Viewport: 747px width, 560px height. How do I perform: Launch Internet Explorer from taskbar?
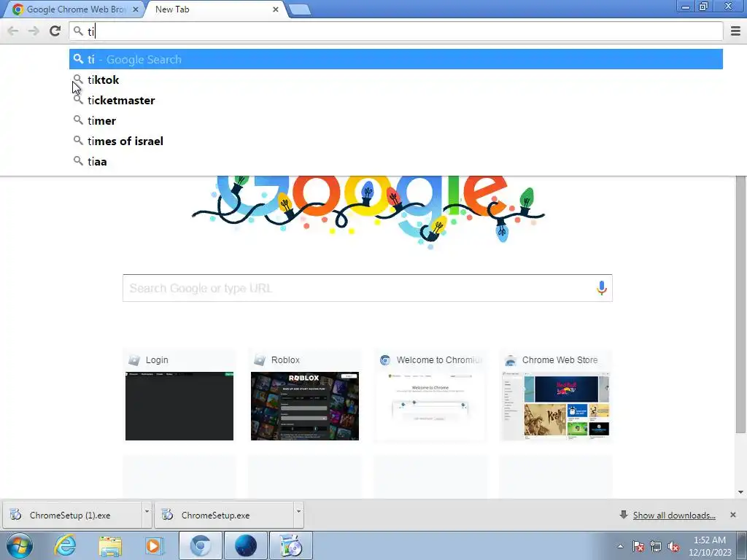coord(65,545)
